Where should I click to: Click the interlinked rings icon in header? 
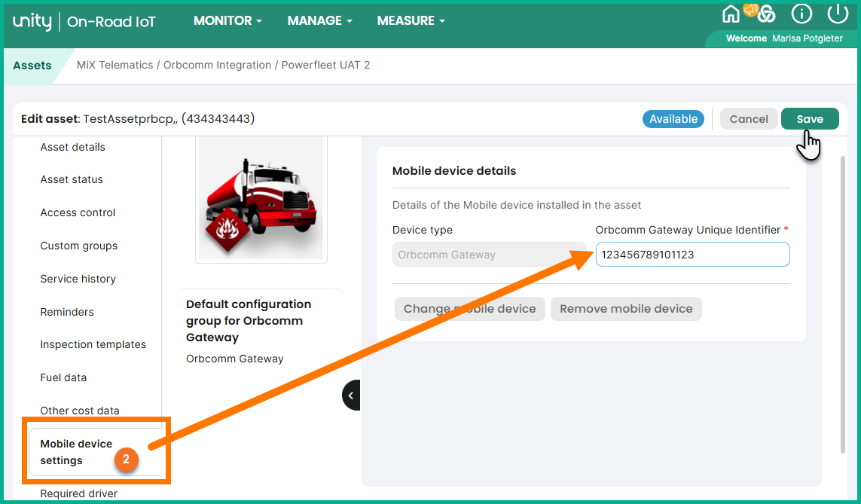click(x=766, y=15)
